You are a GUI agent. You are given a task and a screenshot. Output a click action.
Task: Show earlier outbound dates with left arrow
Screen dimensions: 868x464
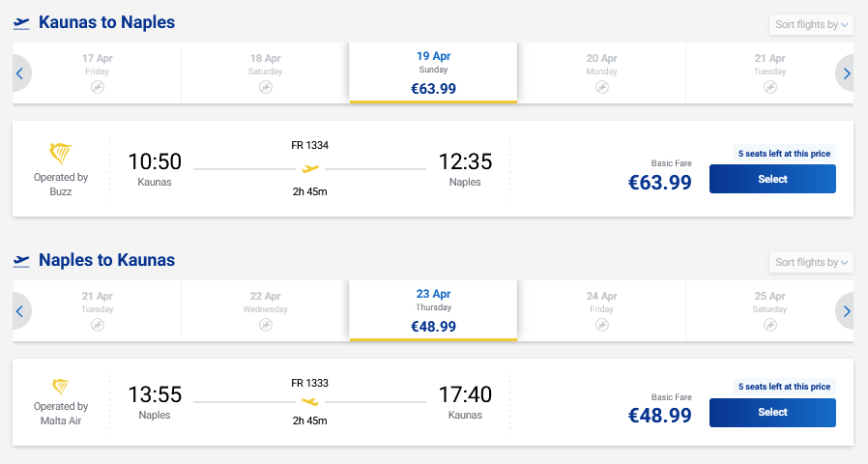(21, 73)
